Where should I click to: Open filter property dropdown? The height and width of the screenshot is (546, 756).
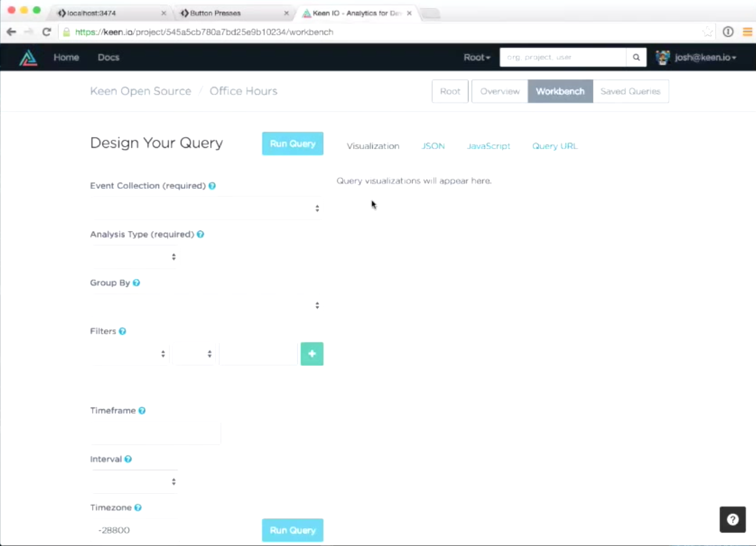click(x=129, y=354)
